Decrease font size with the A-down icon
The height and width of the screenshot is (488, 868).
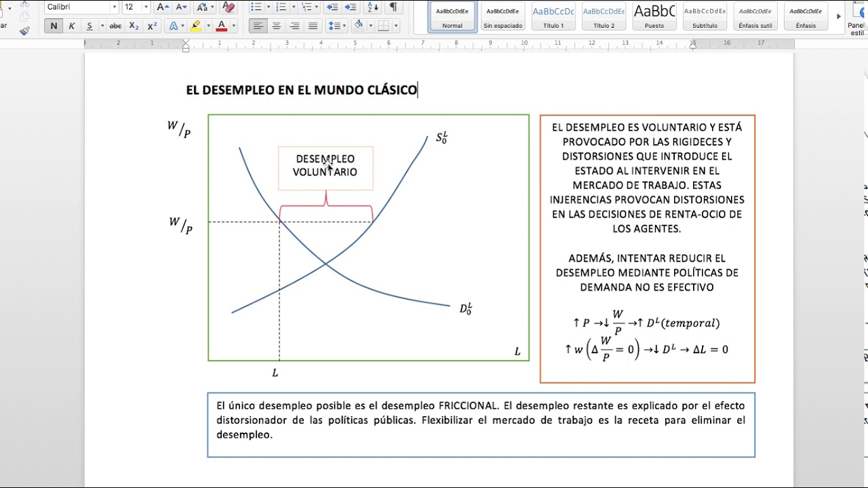click(x=181, y=7)
